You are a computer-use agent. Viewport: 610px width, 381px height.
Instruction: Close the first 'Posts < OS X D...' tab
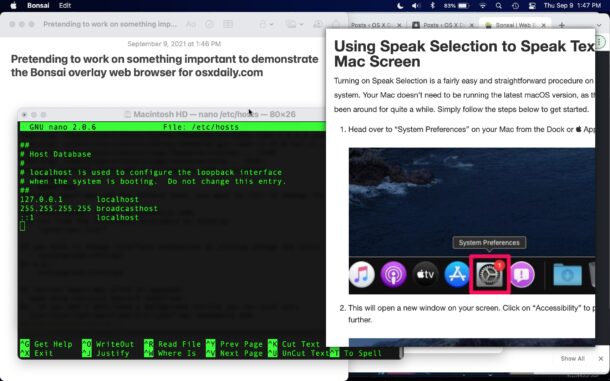[x=399, y=25]
